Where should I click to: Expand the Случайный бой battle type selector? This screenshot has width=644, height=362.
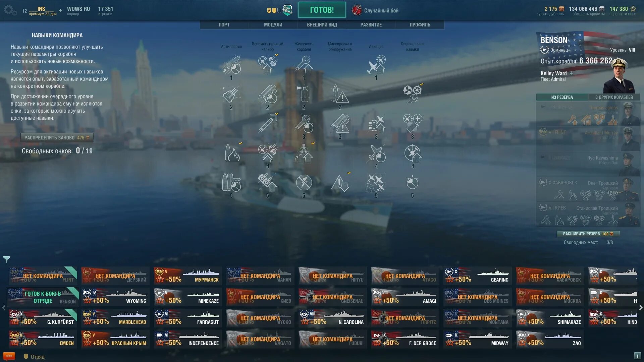point(375,10)
